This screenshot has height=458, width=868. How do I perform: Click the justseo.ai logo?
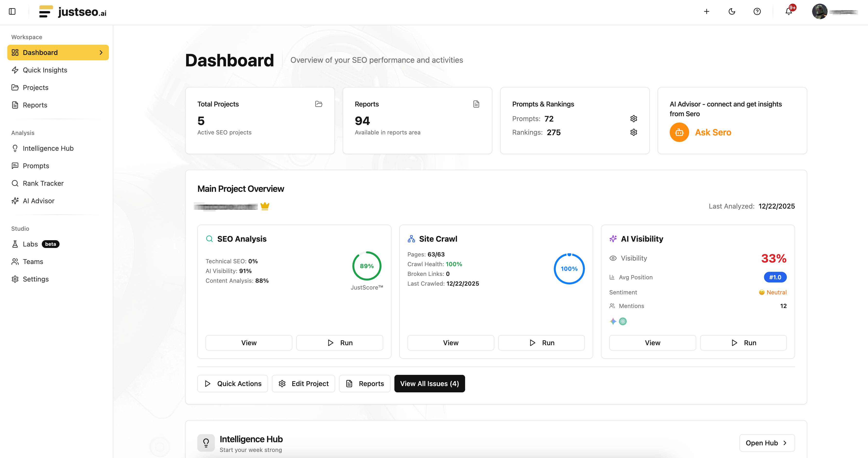(73, 11)
